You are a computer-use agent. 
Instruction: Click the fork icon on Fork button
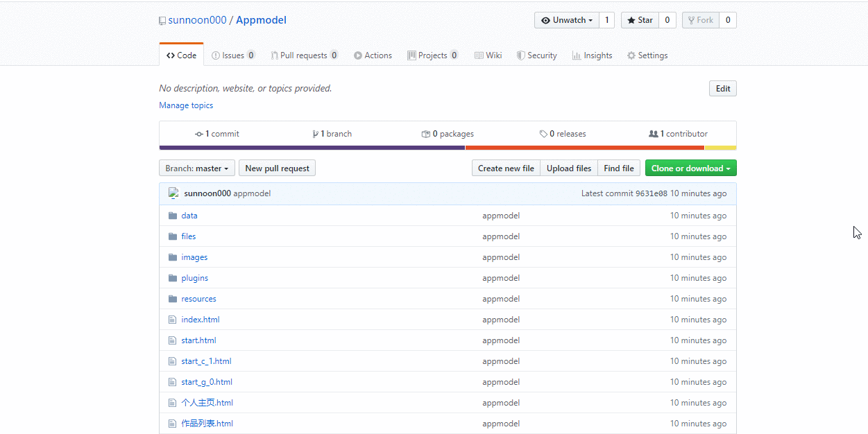click(692, 20)
